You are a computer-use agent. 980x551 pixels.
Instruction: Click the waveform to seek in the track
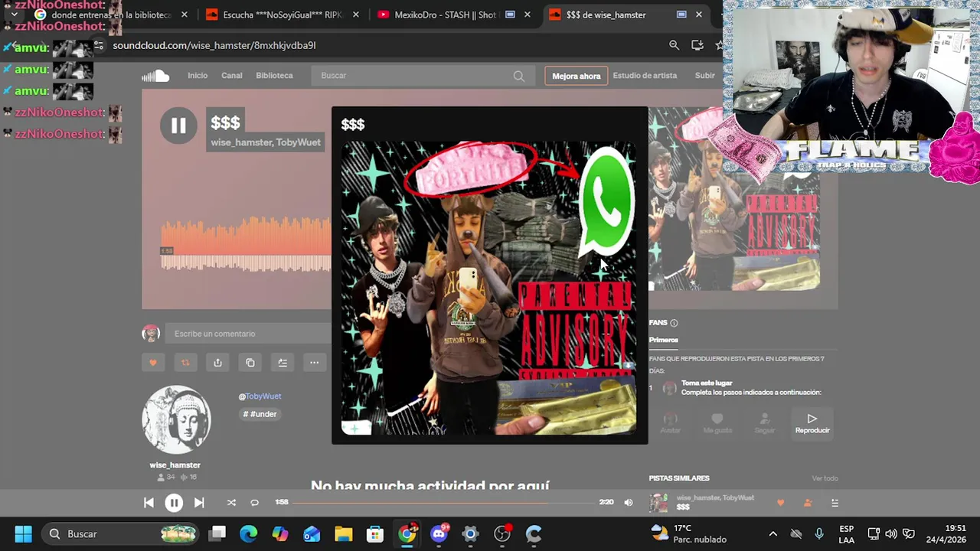(x=245, y=243)
